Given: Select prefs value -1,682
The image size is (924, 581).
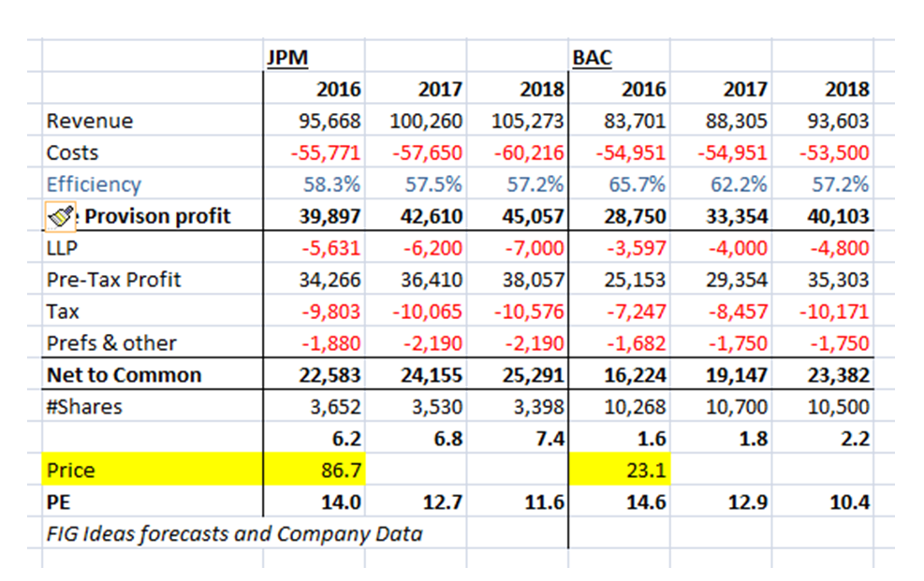Looking at the screenshot, I should pyautogui.click(x=637, y=343).
